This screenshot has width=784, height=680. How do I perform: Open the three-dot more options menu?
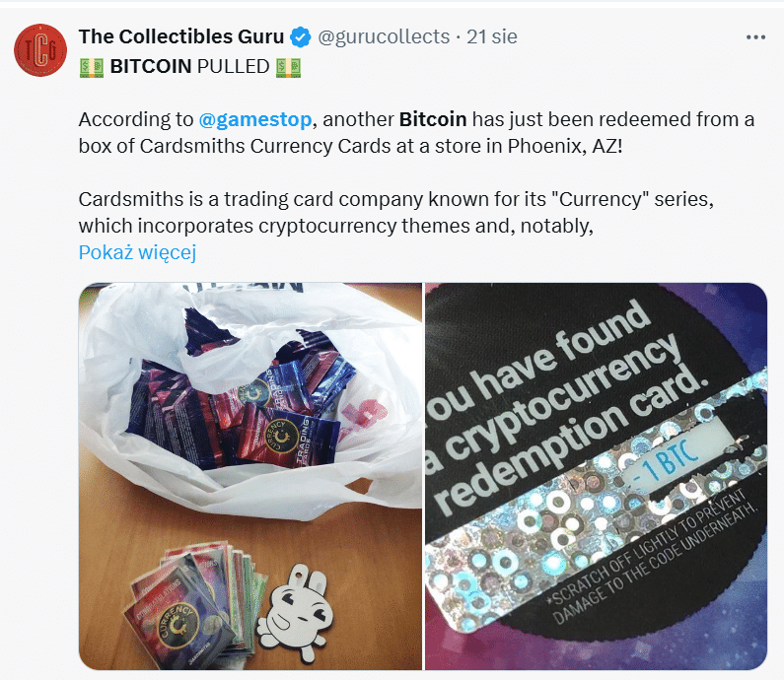755,37
